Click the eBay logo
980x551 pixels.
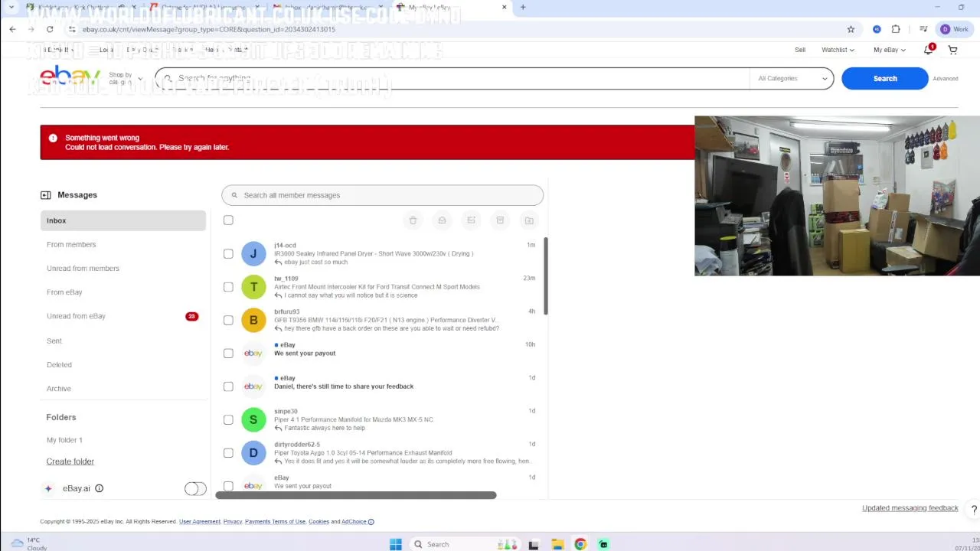pos(70,77)
